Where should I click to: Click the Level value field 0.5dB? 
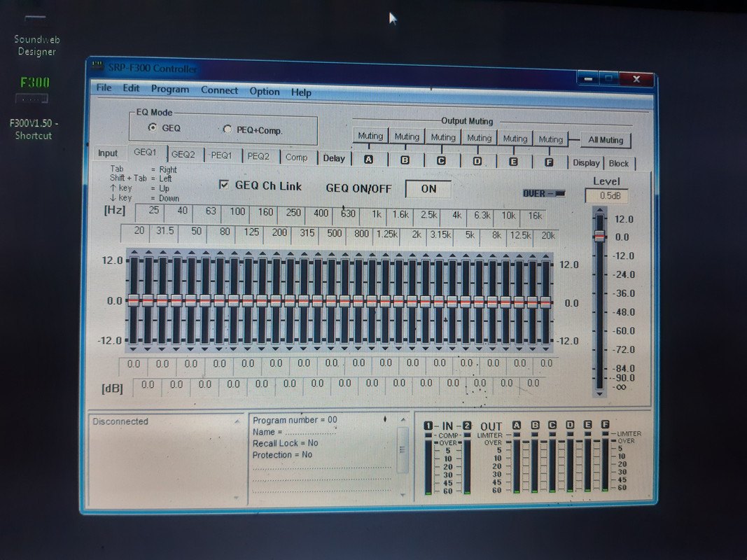607,196
